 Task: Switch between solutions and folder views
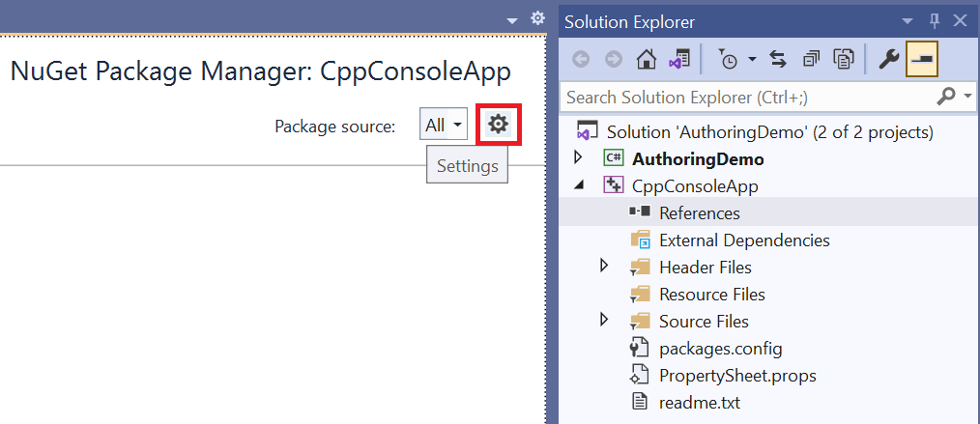coord(678,59)
